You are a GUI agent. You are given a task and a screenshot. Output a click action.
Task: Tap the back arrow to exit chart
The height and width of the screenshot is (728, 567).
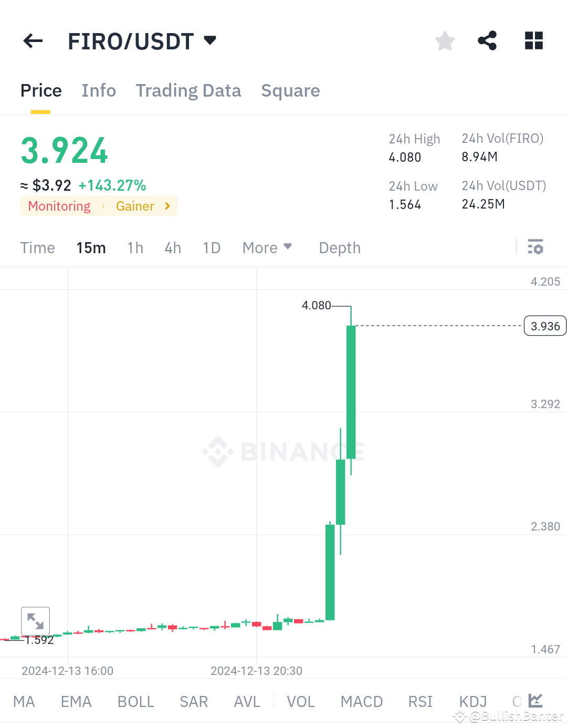(33, 41)
